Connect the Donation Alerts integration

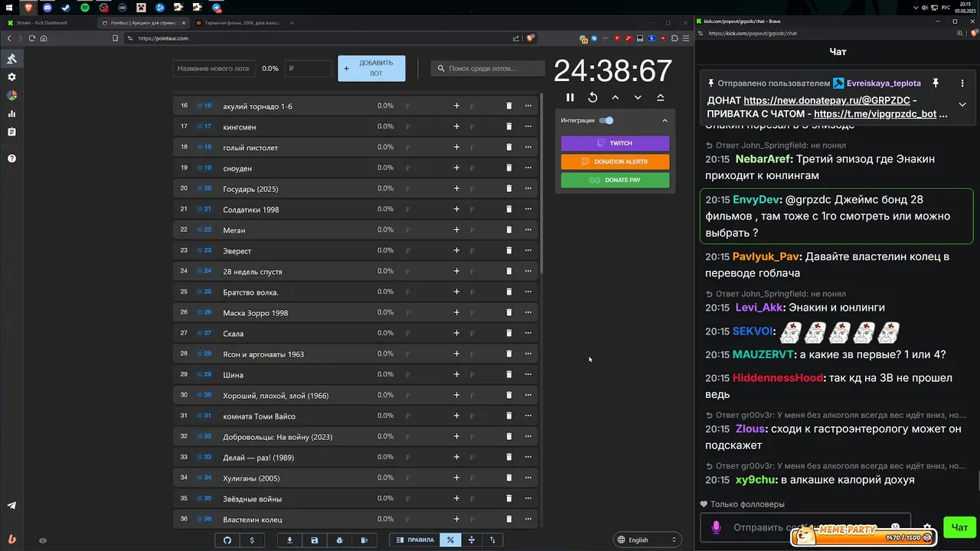pyautogui.click(x=615, y=161)
